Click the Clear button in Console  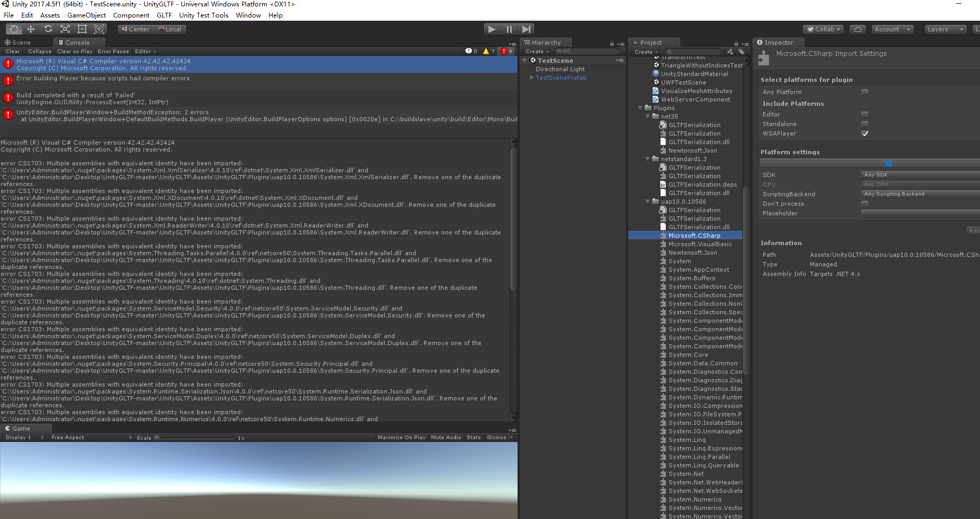(x=12, y=51)
